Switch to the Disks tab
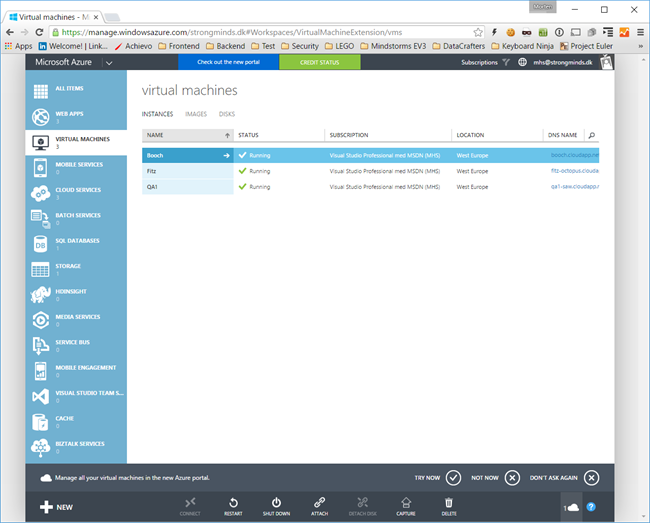Viewport: 650px width, 523px height. [227, 114]
